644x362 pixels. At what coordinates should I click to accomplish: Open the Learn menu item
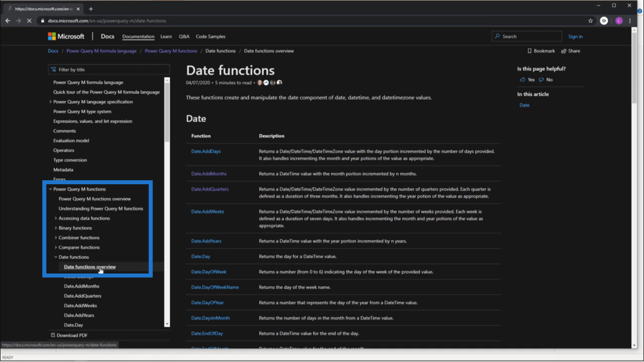pyautogui.click(x=166, y=36)
